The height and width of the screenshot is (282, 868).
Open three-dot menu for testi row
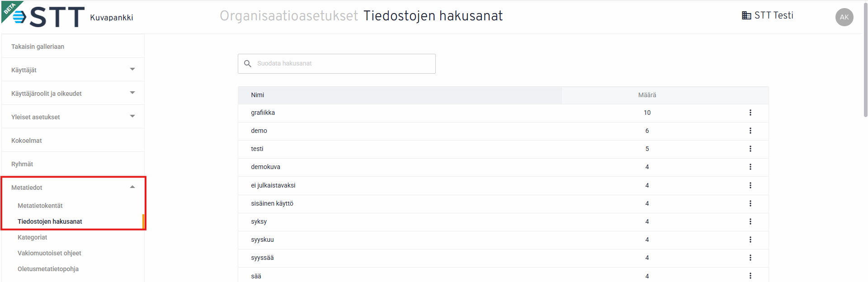pyautogui.click(x=750, y=149)
